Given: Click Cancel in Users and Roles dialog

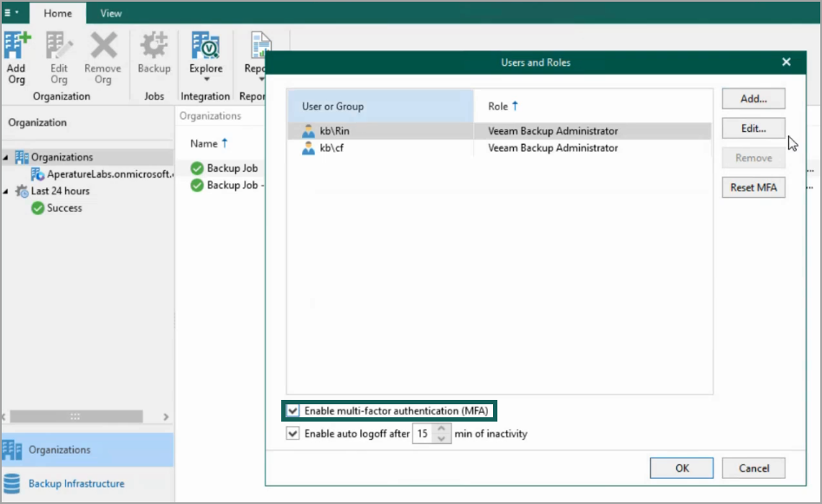Looking at the screenshot, I should [x=753, y=468].
